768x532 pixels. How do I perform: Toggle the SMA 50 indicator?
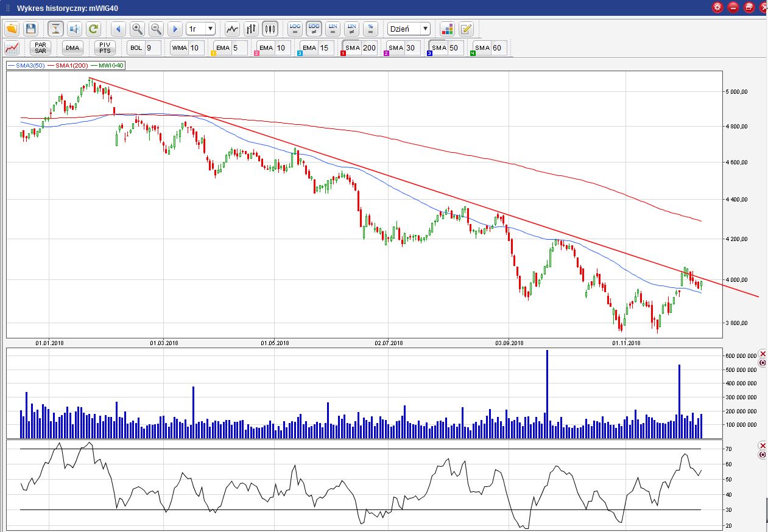(438, 47)
